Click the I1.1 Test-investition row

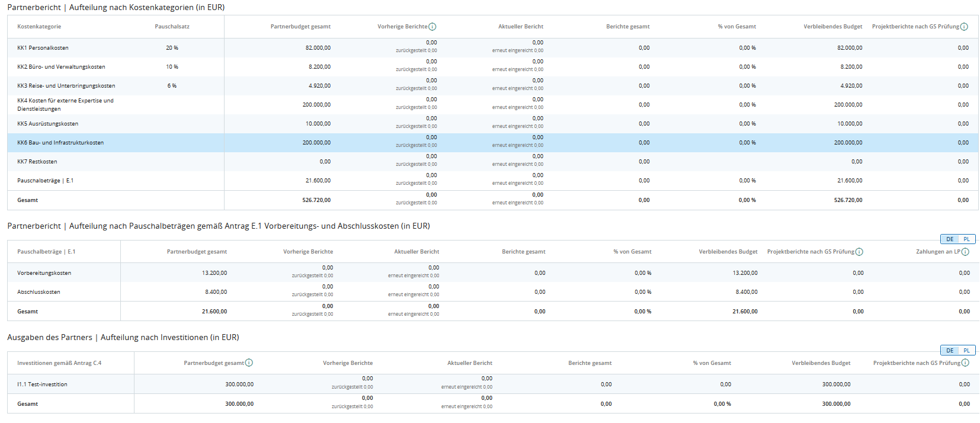(x=42, y=384)
